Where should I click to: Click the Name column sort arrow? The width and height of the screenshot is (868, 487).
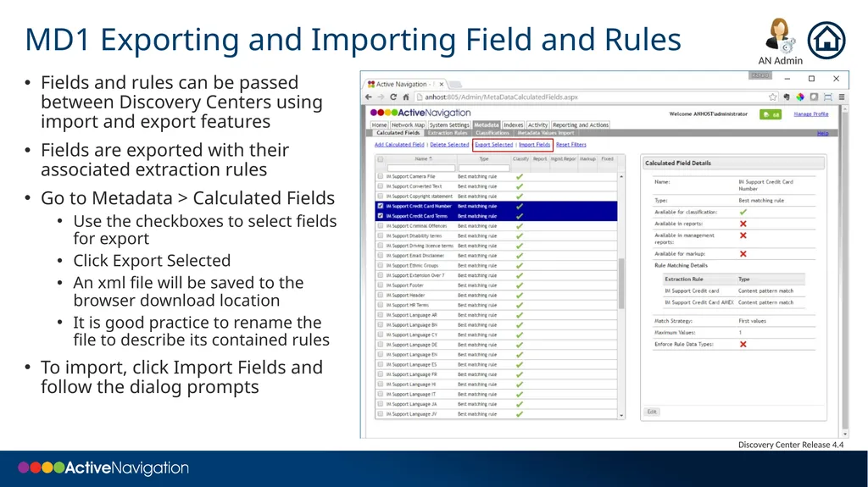click(x=431, y=159)
